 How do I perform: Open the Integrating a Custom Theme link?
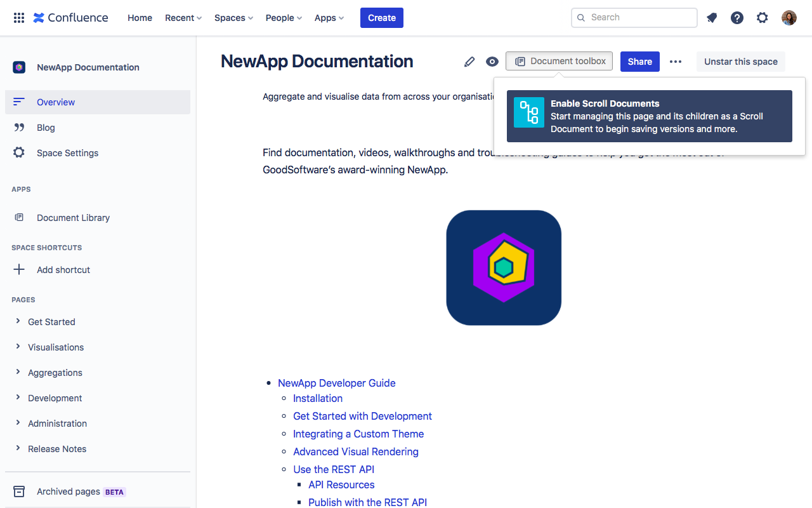pos(358,434)
